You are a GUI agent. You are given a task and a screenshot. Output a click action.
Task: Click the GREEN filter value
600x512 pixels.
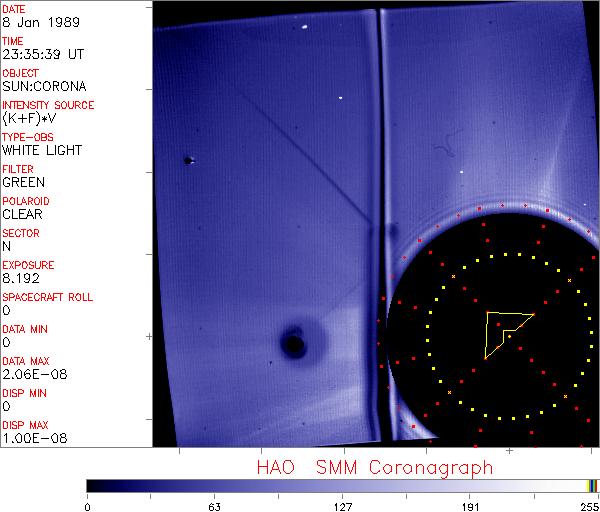tap(23, 182)
